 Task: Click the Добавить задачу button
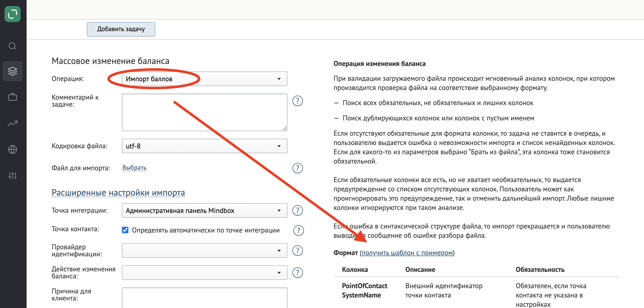tap(121, 29)
